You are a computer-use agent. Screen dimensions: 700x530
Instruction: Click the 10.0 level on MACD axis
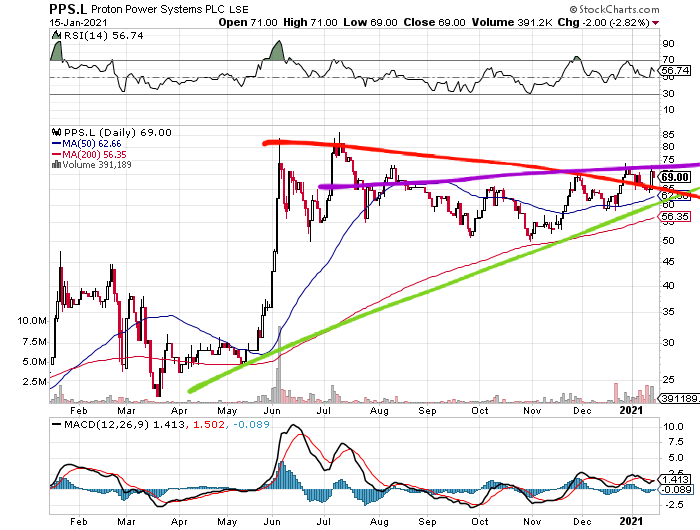tap(673, 426)
